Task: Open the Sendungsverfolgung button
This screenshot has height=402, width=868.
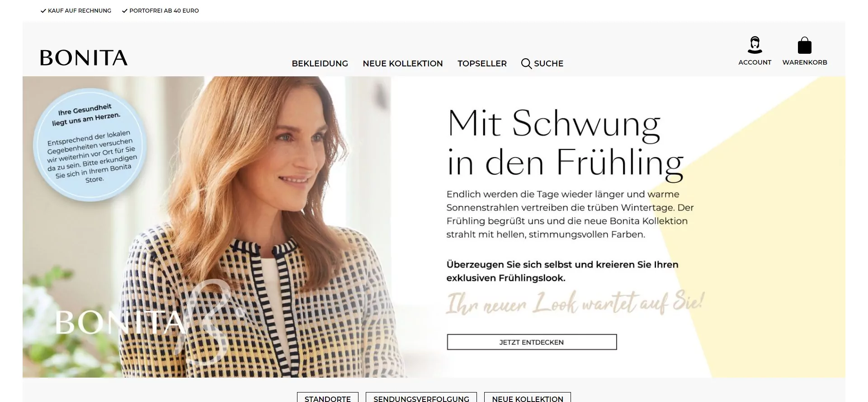Action: (421, 397)
